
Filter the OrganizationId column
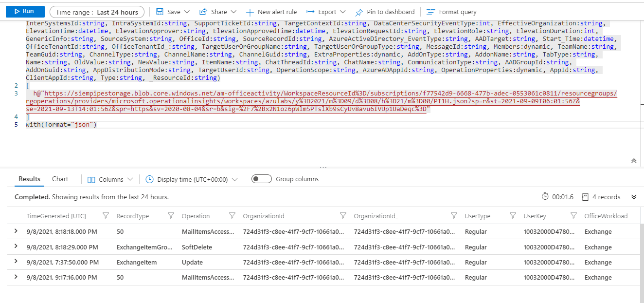point(343,216)
